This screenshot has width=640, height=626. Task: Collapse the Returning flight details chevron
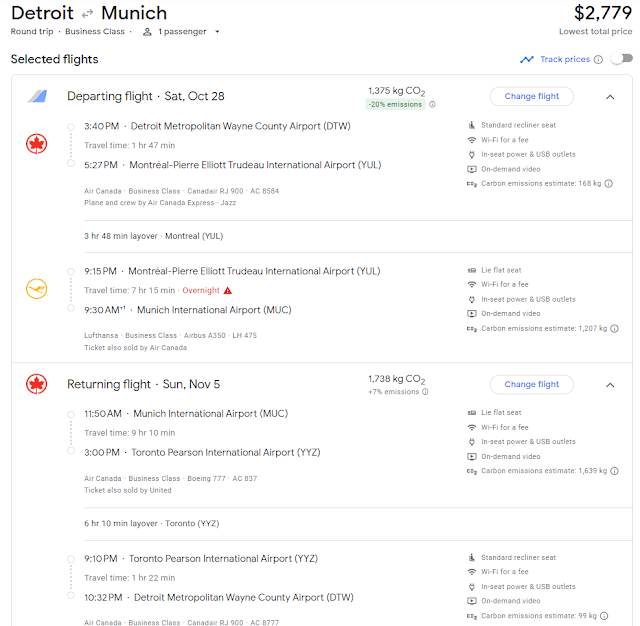610,385
